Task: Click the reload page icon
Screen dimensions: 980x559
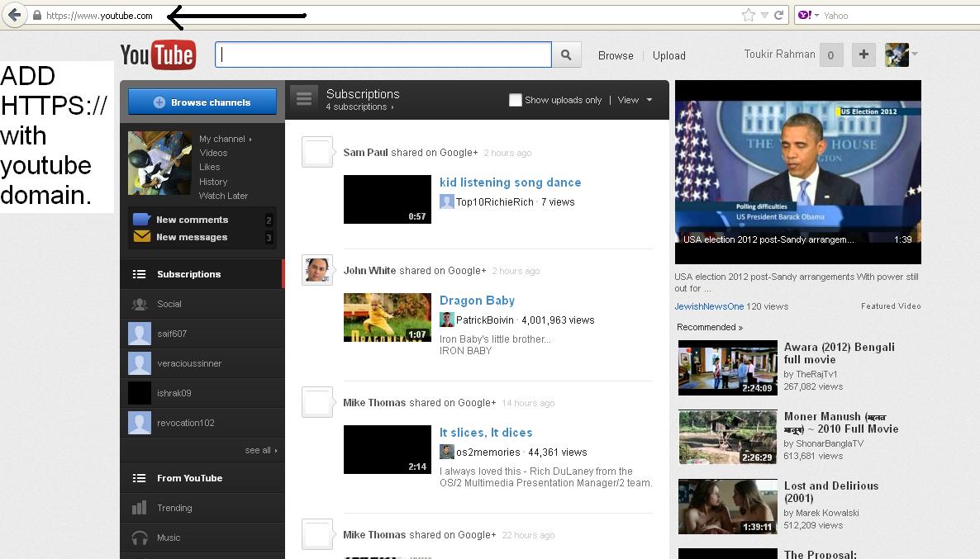Action: 778,15
